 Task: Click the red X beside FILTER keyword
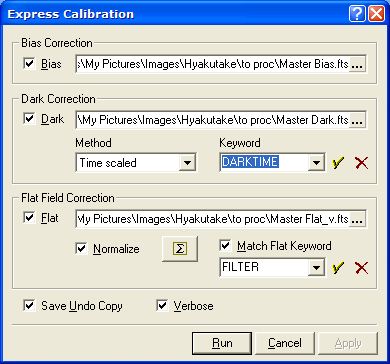[362, 268]
